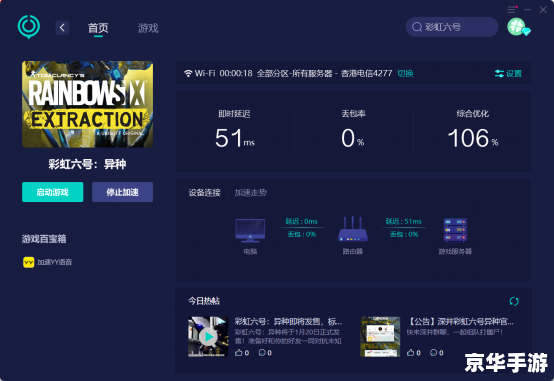Screen dimensions: 554x381
Task: Open the 设置 settings link
Action: pos(514,74)
